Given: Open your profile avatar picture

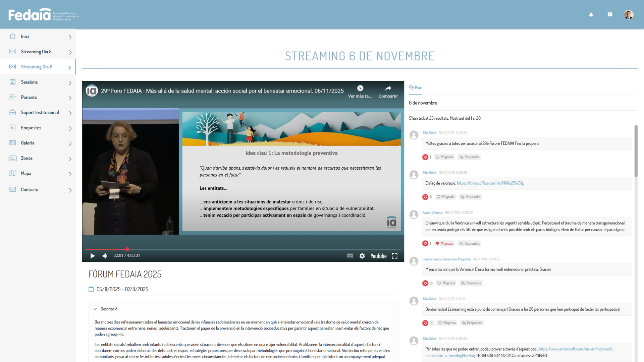Looking at the screenshot, I should pyautogui.click(x=628, y=14).
